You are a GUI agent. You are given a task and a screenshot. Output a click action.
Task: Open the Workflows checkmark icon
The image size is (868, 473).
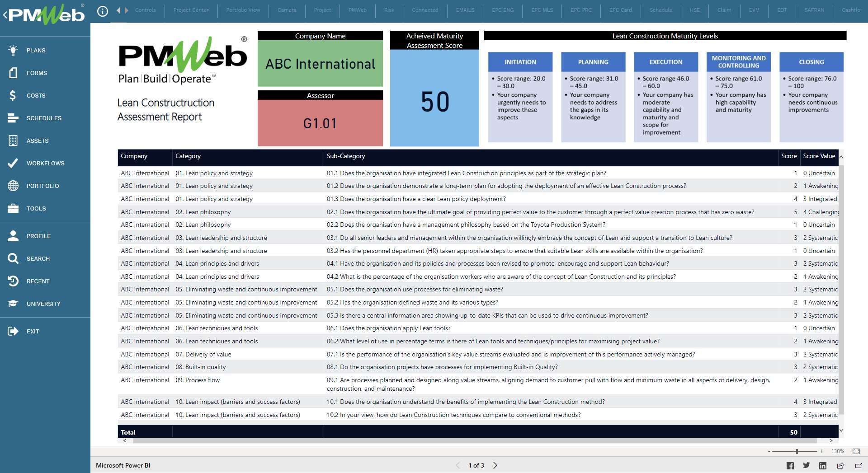point(13,163)
